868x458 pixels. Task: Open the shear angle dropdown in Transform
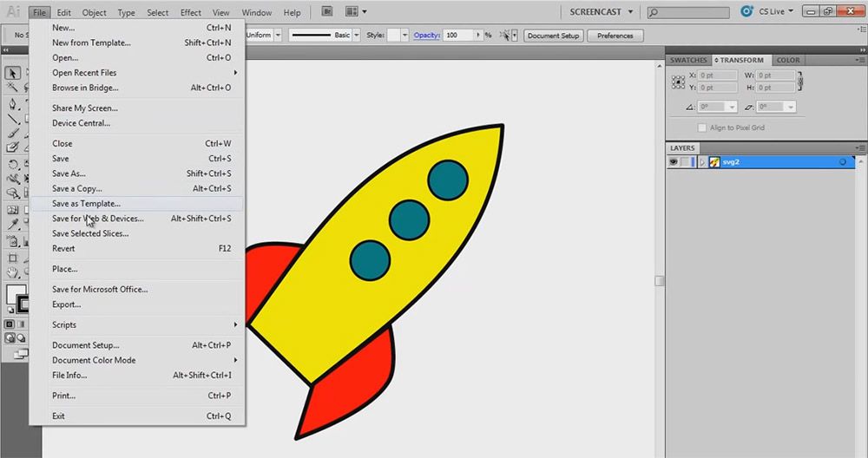tap(791, 107)
